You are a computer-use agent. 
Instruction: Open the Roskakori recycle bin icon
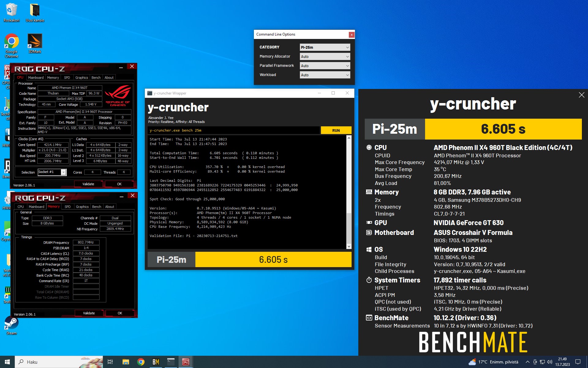tap(11, 12)
